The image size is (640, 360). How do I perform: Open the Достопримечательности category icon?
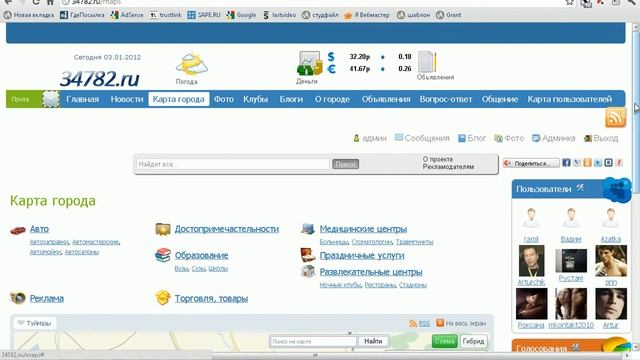pos(163,229)
